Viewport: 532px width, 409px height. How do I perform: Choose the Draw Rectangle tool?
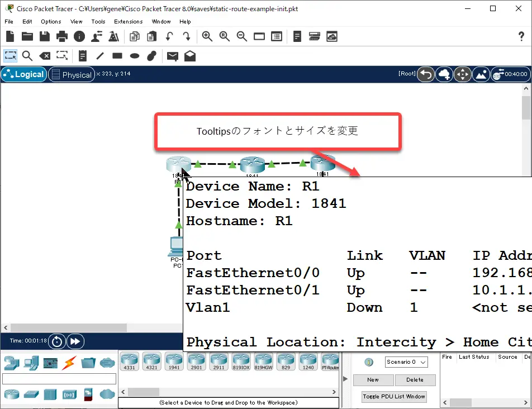(x=117, y=56)
